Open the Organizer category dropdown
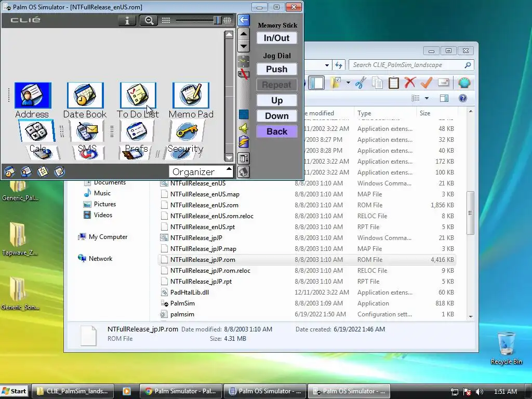532x399 pixels. [x=201, y=171]
